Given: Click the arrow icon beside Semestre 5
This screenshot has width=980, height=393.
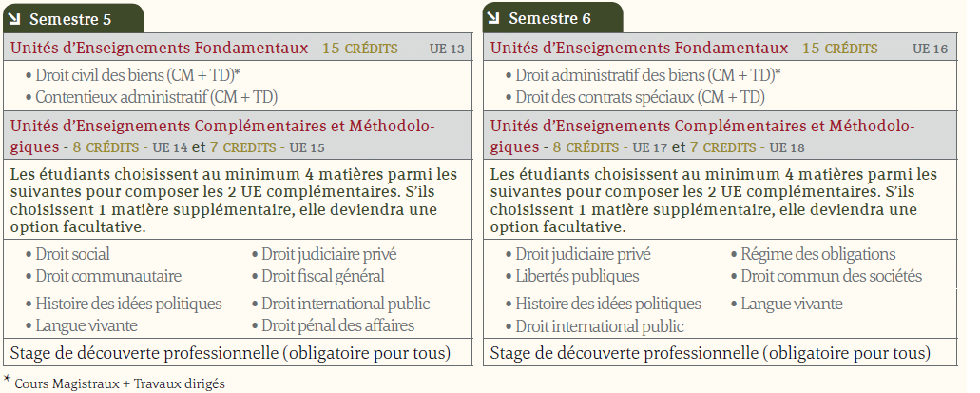Looking at the screenshot, I should pyautogui.click(x=14, y=18).
